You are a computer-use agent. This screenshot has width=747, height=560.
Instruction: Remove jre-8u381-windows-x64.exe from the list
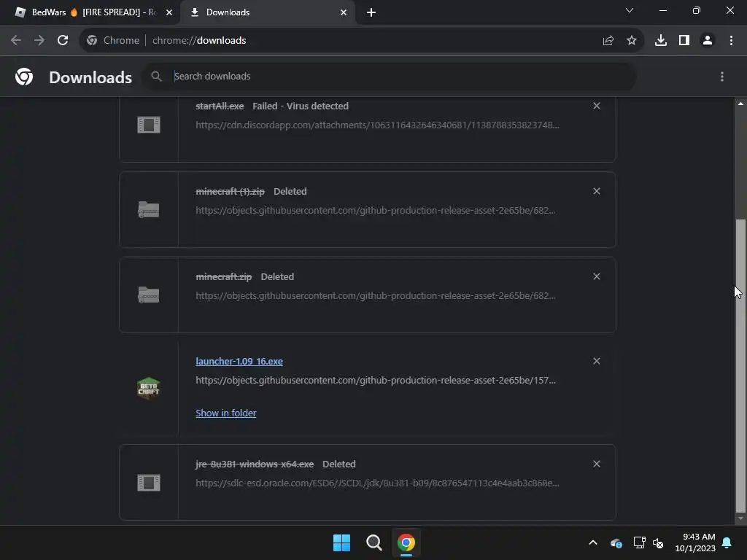tap(597, 464)
